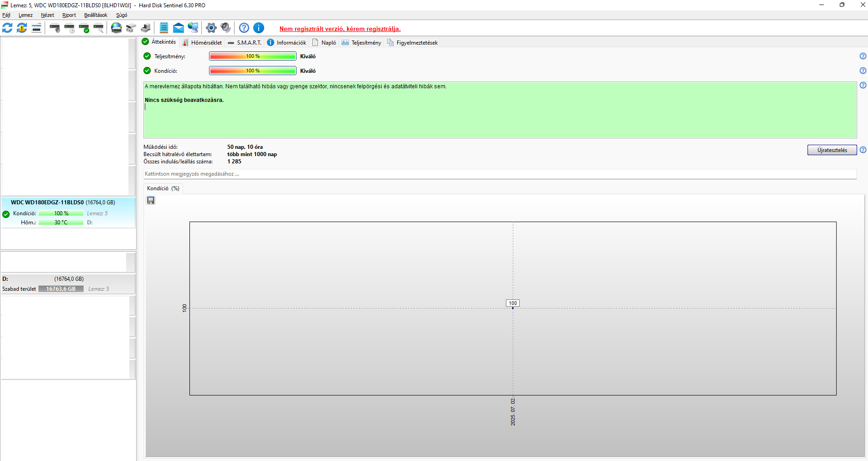Click the floppy save icon above chart
The image size is (868, 461).
(151, 200)
